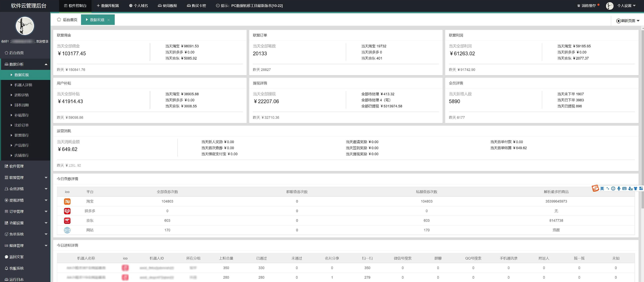The height and width of the screenshot is (282, 644).
Task: Click the 联盟佣金 total ￥103177.45
Action: [72, 53]
